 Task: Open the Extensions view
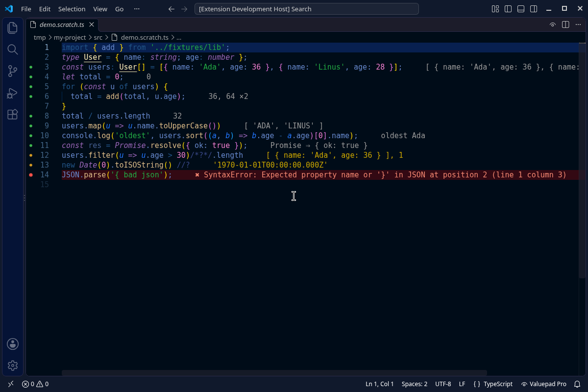click(13, 115)
